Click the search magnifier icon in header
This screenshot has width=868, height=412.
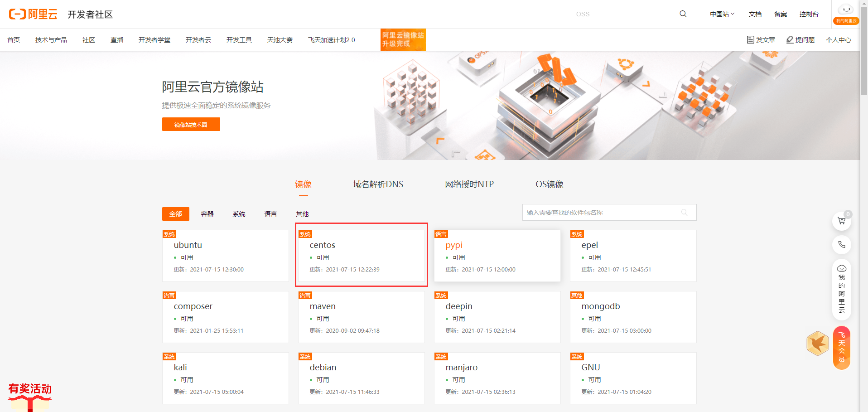click(x=683, y=14)
